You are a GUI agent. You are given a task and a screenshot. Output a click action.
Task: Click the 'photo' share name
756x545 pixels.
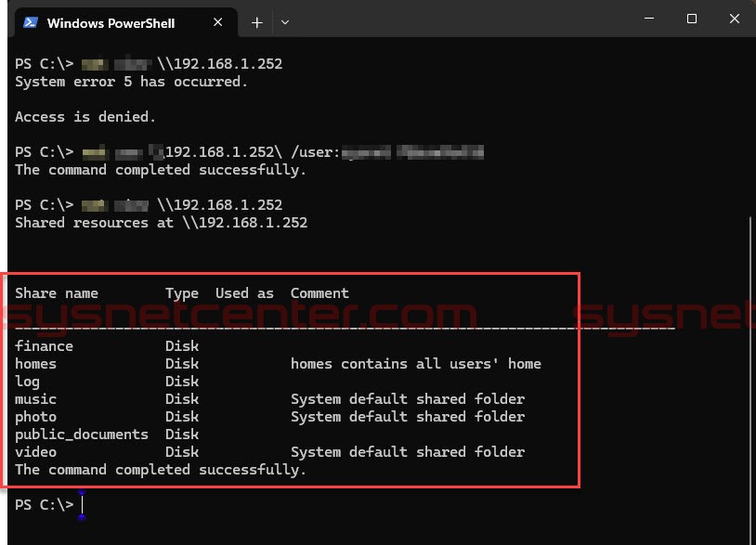click(x=35, y=417)
